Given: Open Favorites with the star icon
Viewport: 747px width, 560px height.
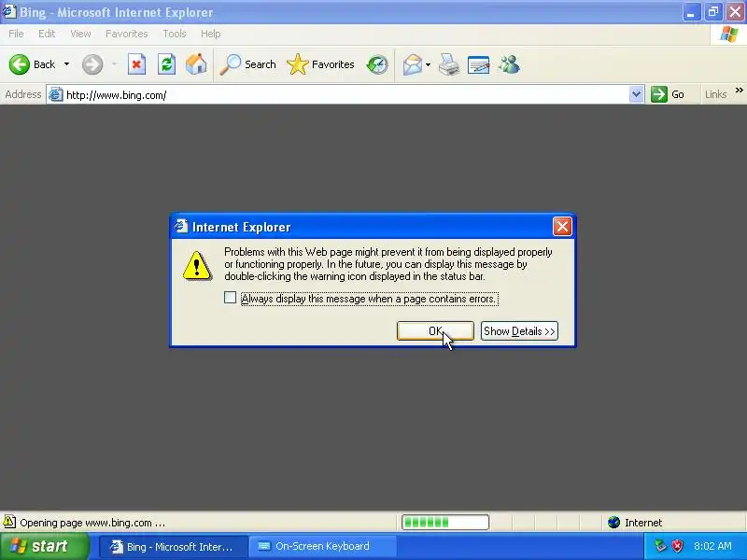Looking at the screenshot, I should click(x=298, y=64).
